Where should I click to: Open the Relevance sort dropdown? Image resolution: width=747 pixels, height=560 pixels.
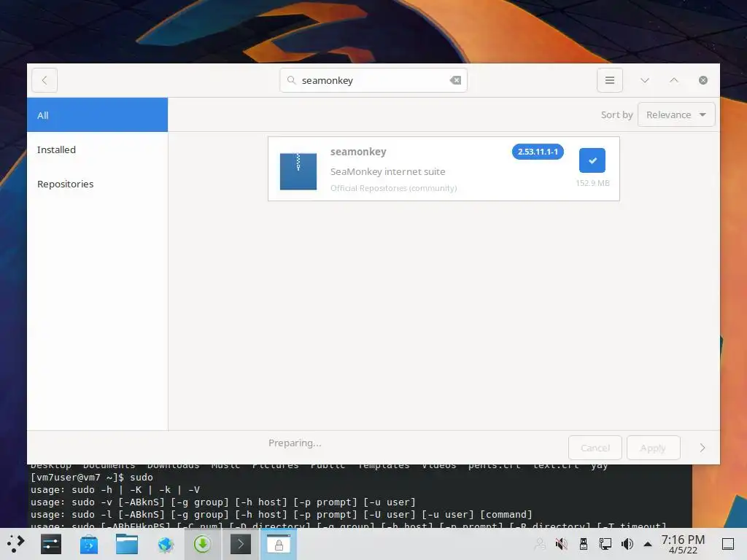pyautogui.click(x=676, y=114)
